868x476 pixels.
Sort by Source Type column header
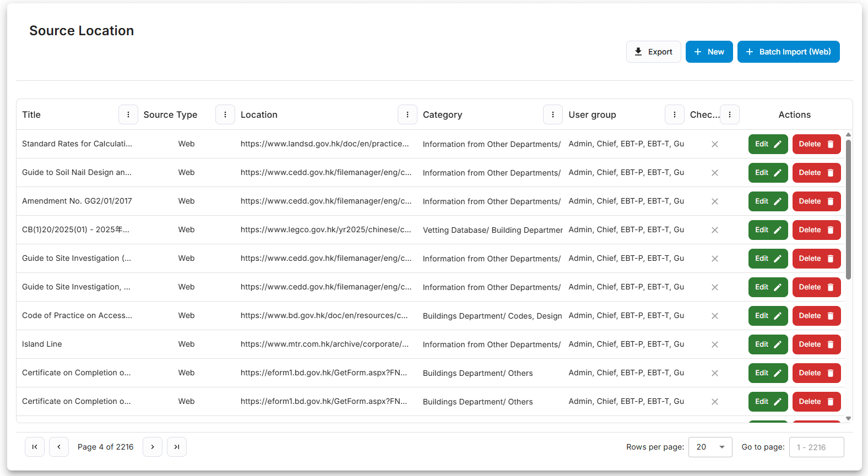[x=170, y=114]
